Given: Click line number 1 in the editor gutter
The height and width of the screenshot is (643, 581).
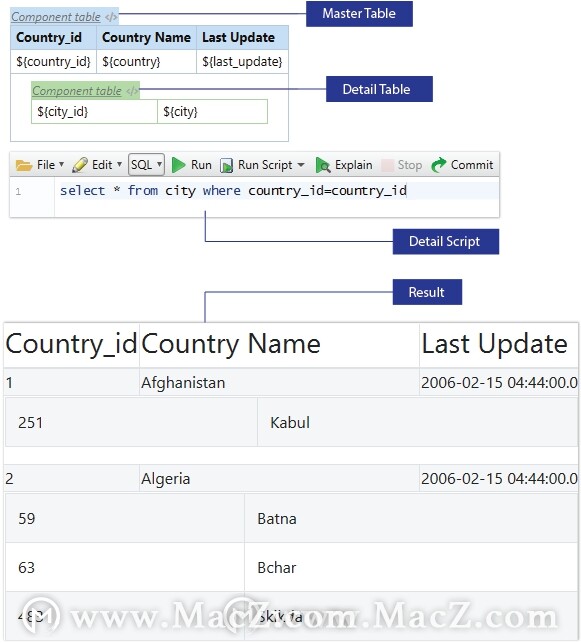Looking at the screenshot, I should 18,192.
